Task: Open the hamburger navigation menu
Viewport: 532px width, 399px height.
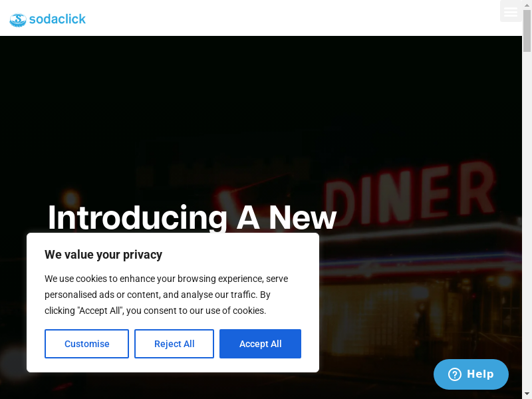Action: pos(511,12)
